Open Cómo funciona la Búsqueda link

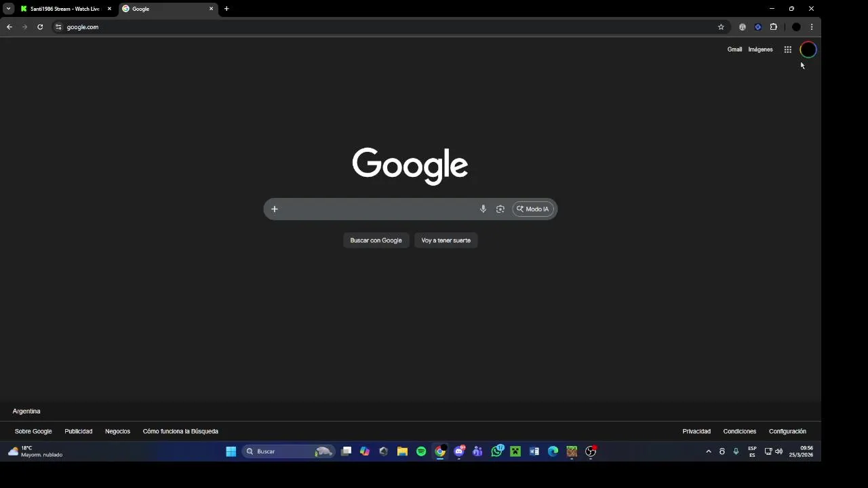[x=180, y=431]
